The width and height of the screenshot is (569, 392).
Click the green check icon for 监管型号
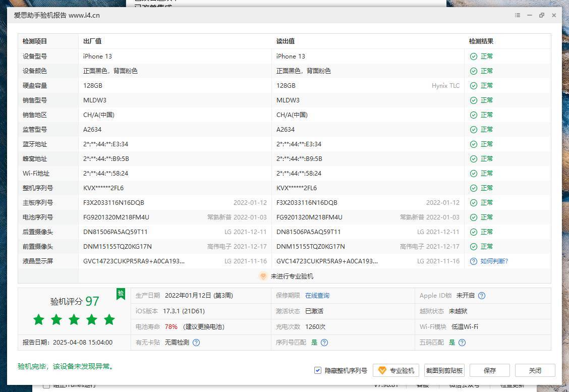tap(474, 130)
